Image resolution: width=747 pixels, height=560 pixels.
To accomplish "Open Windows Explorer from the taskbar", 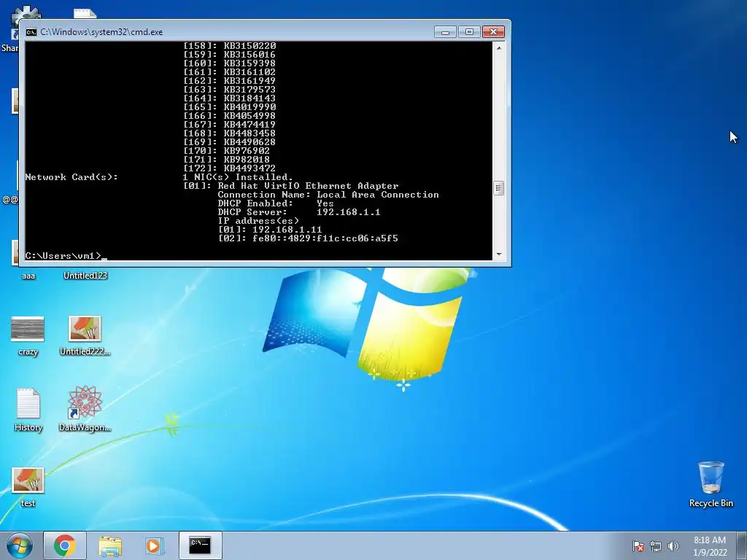I will [x=110, y=545].
